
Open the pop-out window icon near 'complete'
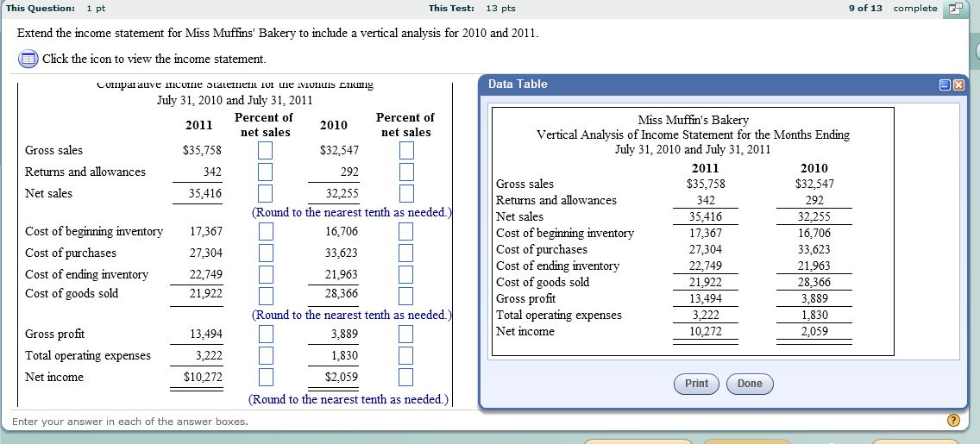[956, 9]
